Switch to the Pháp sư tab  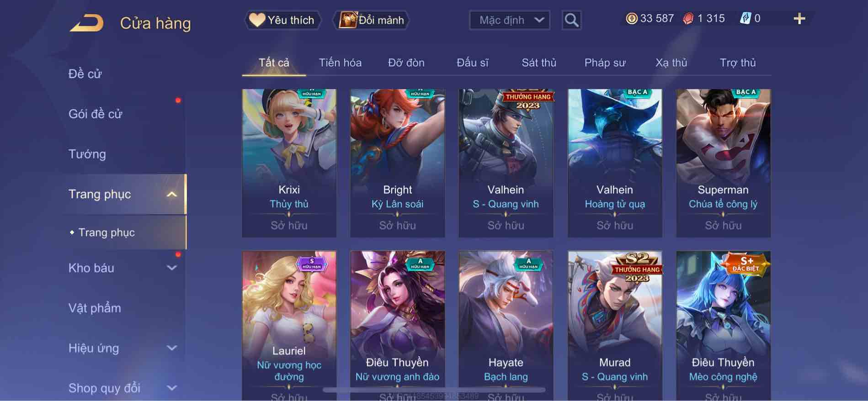click(x=605, y=63)
